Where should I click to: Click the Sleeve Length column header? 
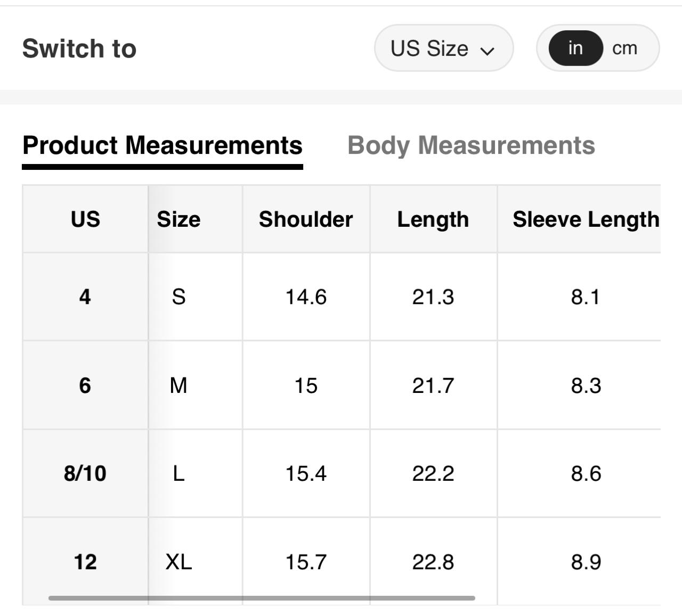click(585, 219)
